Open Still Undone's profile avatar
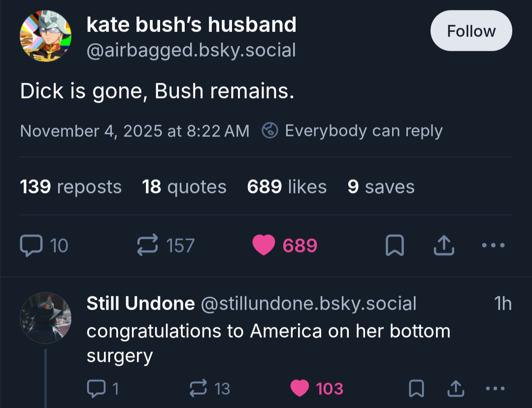Screen dimensions: 532x408 coord(46,318)
